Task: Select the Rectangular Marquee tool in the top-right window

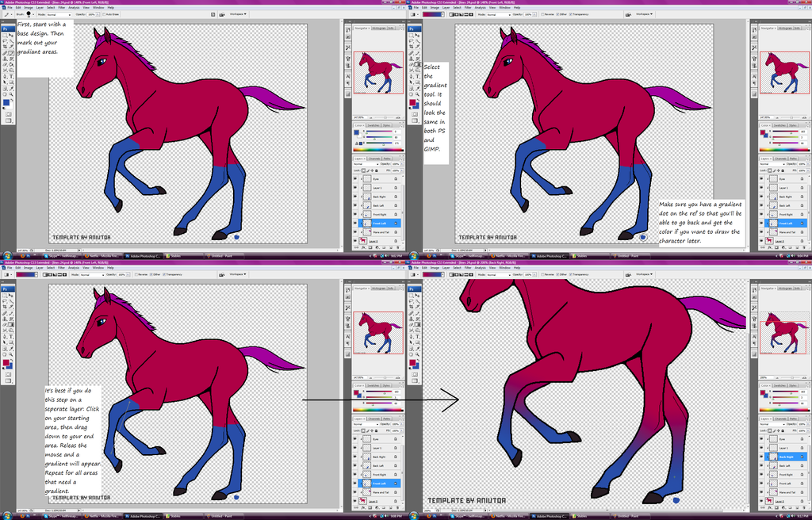Action: 412,35
